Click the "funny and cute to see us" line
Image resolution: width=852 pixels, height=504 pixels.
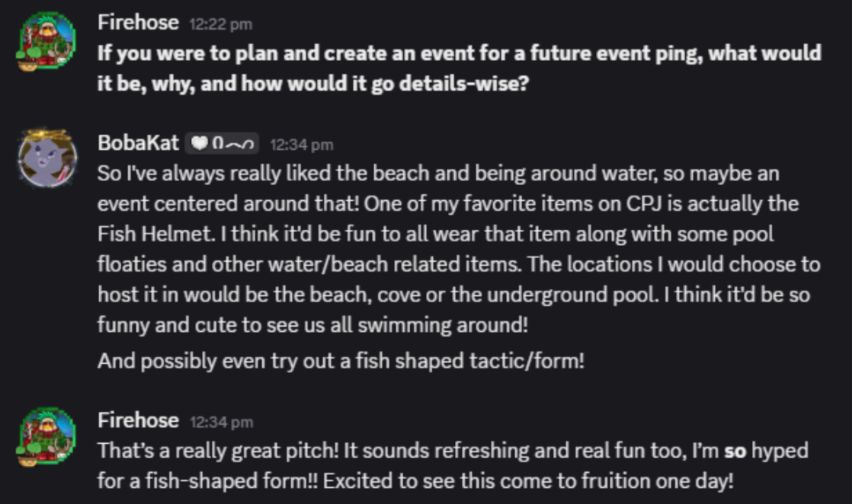[312, 324]
